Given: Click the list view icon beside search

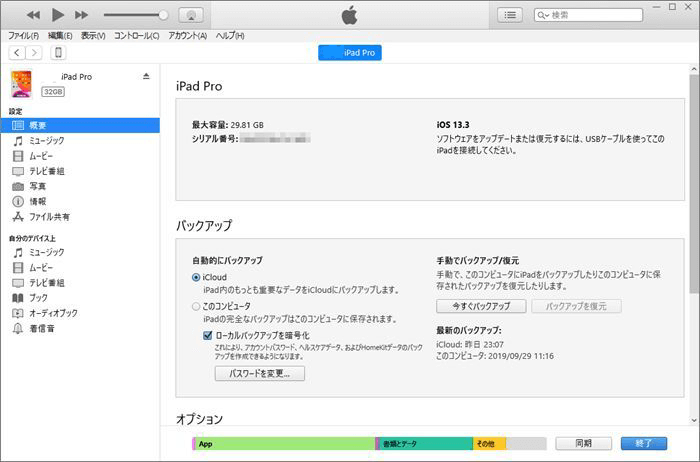Looking at the screenshot, I should point(511,15).
